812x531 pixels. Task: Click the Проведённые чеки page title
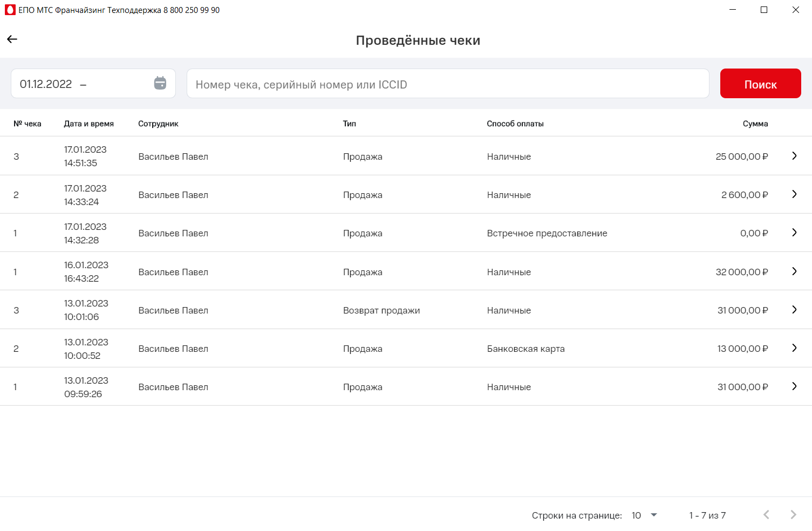coord(418,40)
